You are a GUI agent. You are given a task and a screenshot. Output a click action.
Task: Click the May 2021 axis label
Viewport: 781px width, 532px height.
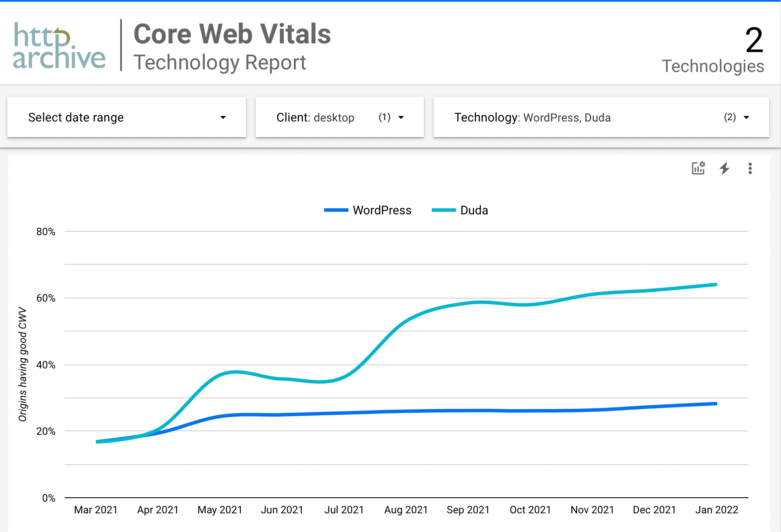point(220,509)
